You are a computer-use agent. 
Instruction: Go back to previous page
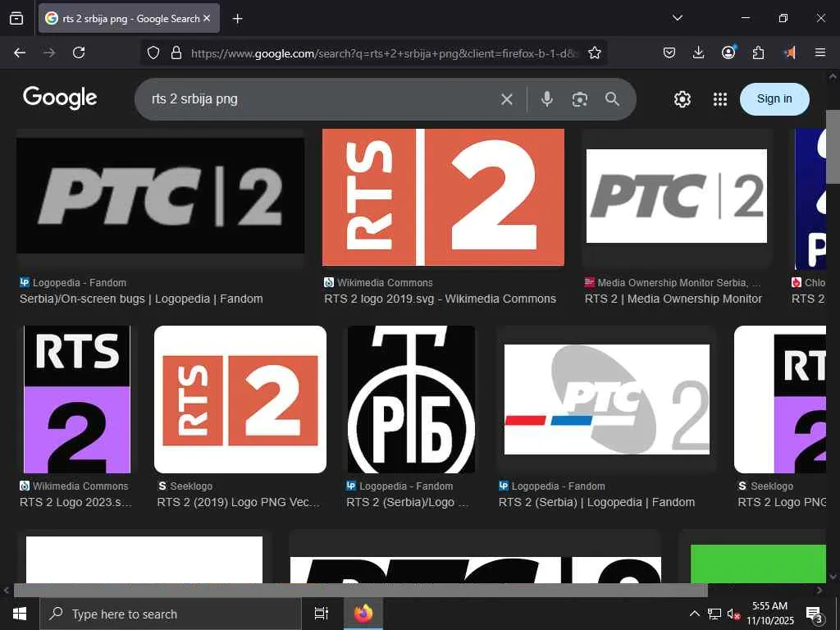[20, 52]
